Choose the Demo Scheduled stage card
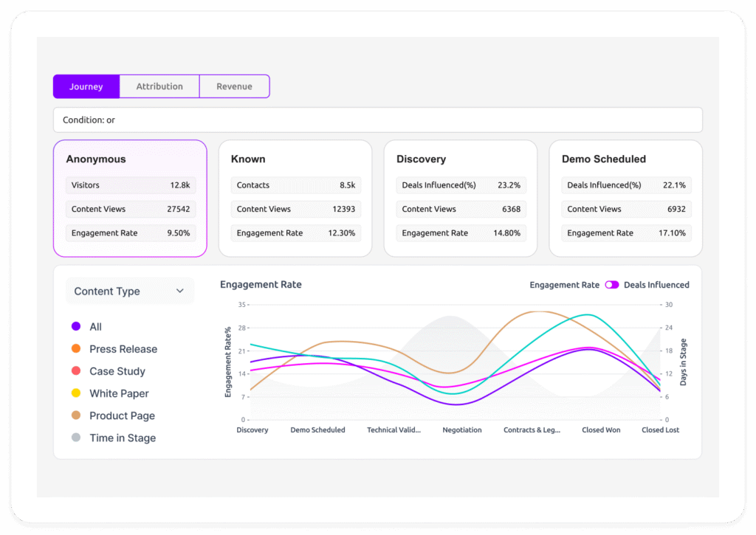This screenshot has height=535, width=756. click(626, 159)
